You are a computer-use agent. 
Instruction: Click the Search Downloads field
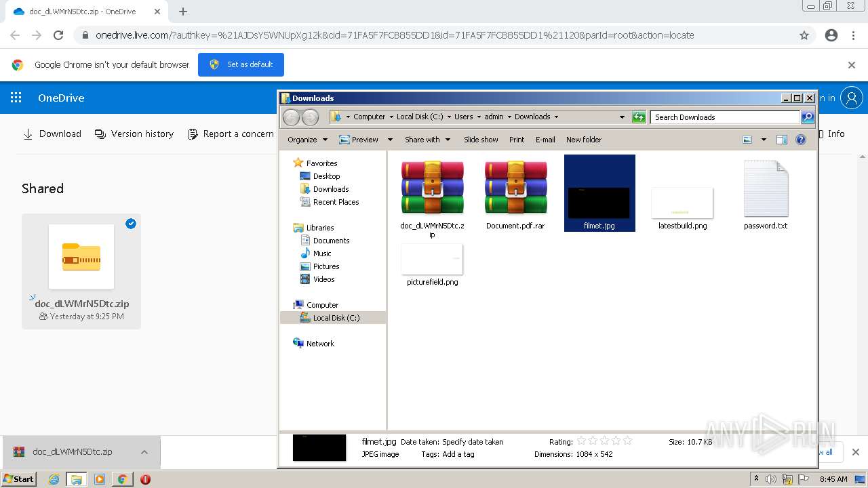(x=725, y=117)
